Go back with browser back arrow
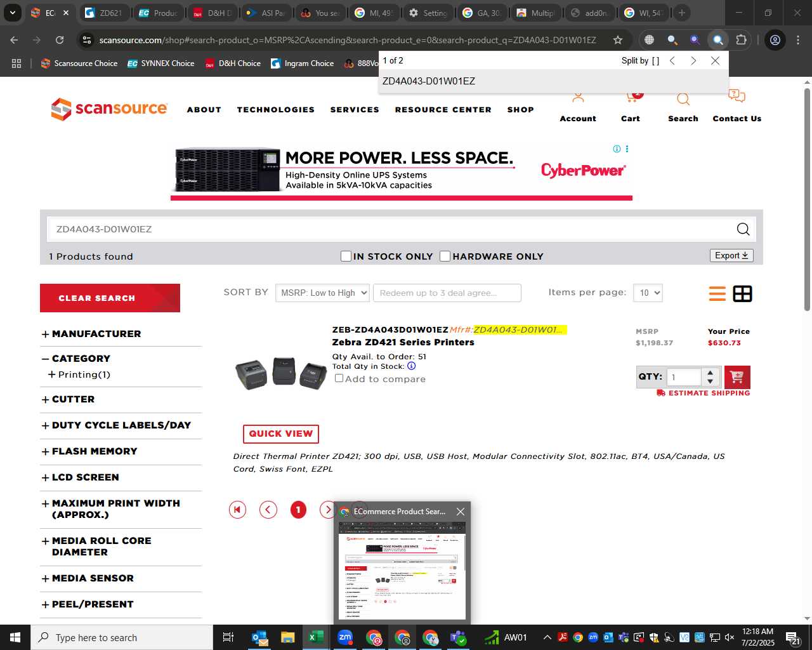Viewport: 812px width, 650px height. (14, 40)
